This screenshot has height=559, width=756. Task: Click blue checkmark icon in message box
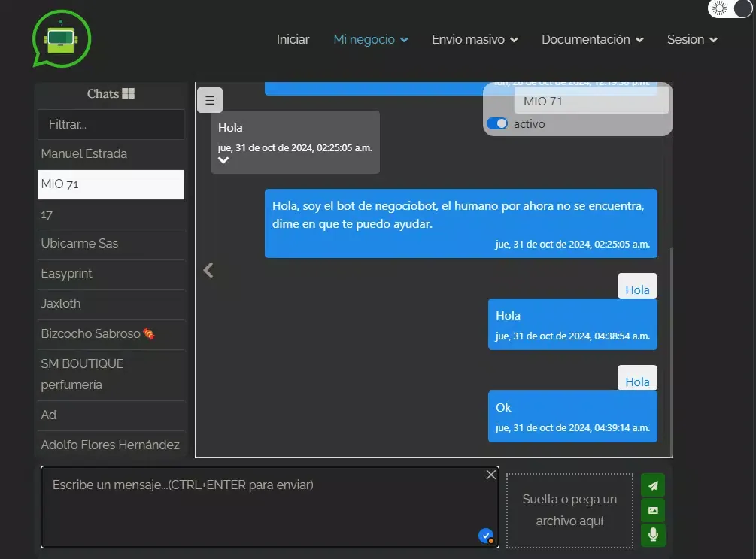[x=486, y=536]
